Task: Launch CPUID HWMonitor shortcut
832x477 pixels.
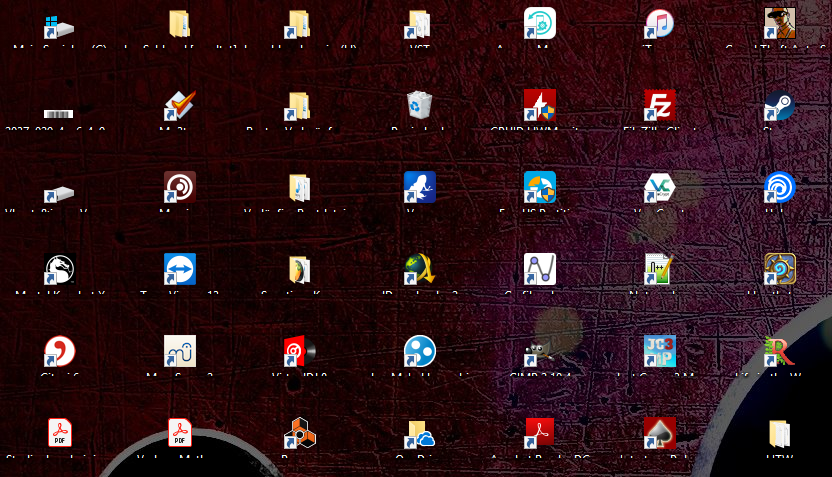Action: click(540, 105)
